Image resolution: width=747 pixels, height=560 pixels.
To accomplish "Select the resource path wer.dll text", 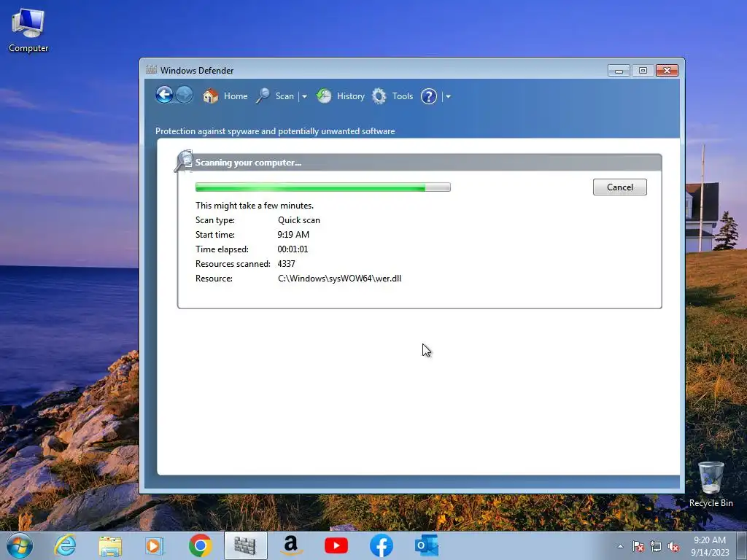I will click(x=339, y=279).
